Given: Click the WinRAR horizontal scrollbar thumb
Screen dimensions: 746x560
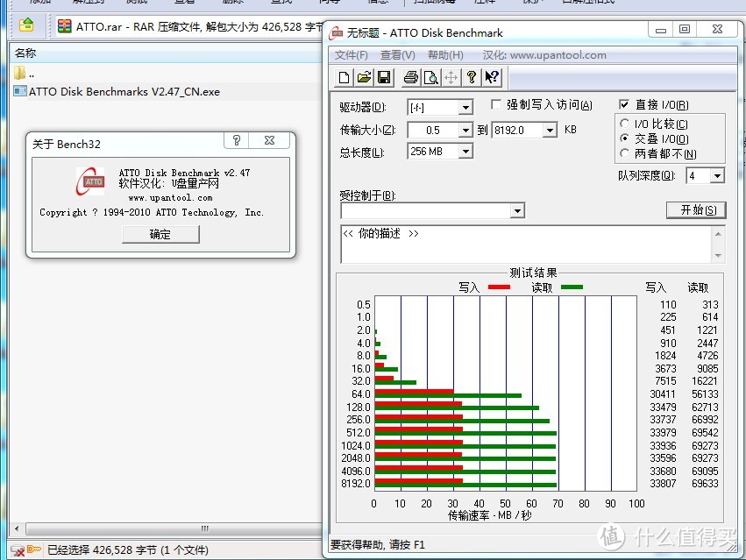Looking at the screenshot, I should (174, 528).
